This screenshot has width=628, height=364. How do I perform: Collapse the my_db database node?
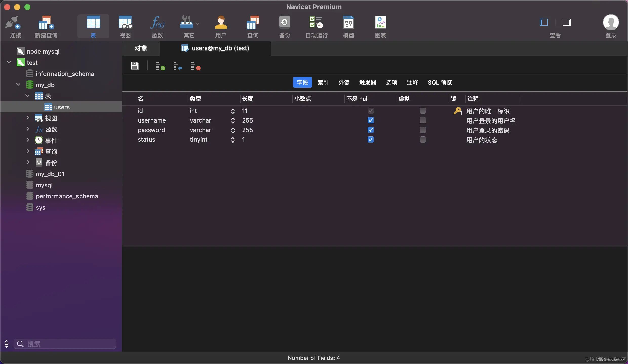tap(18, 85)
